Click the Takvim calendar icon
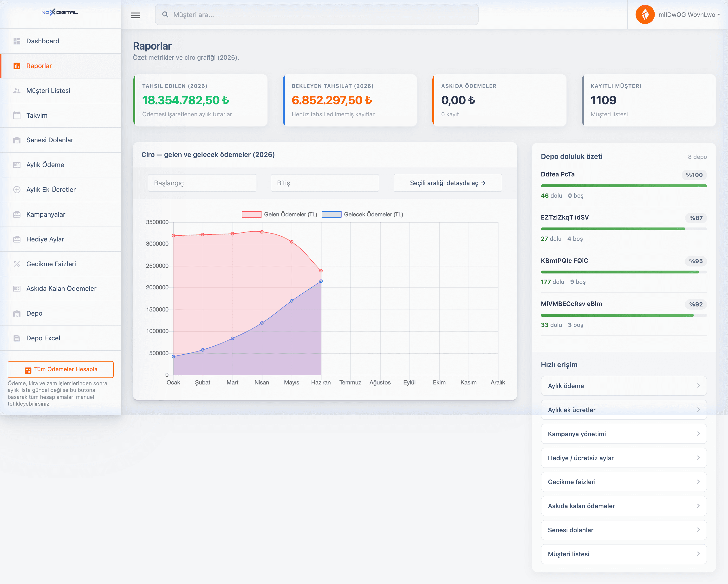The width and height of the screenshot is (728, 584). click(17, 116)
